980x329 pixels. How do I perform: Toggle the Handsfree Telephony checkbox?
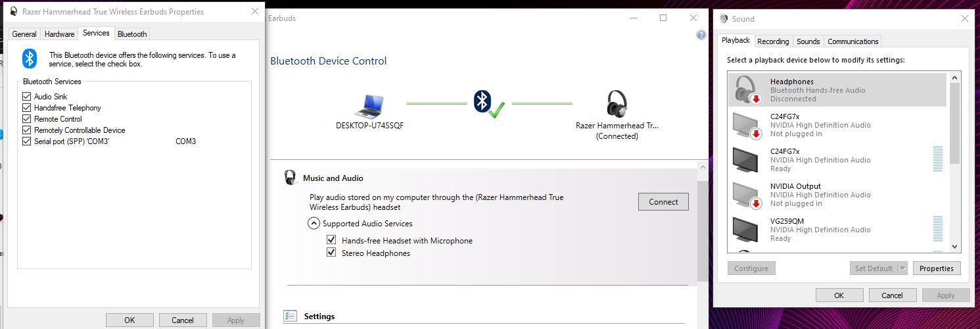click(27, 108)
